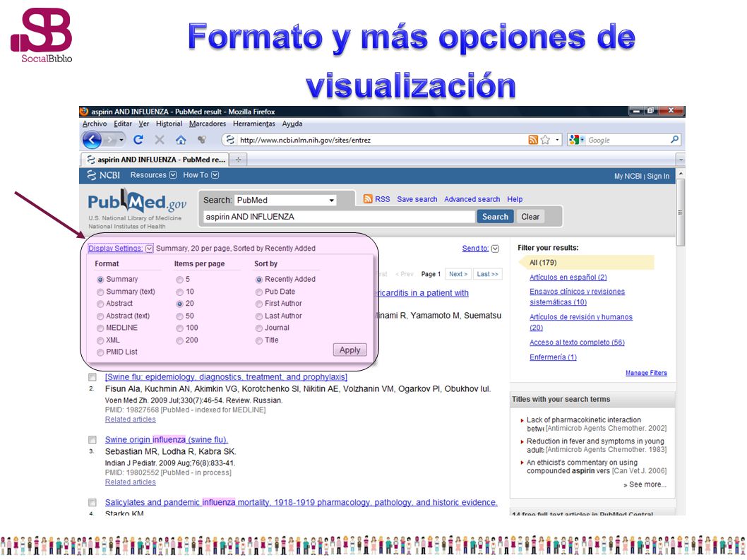This screenshot has width=747, height=560.
Task: Click the scrollbar up arrow
Action: click(x=681, y=173)
